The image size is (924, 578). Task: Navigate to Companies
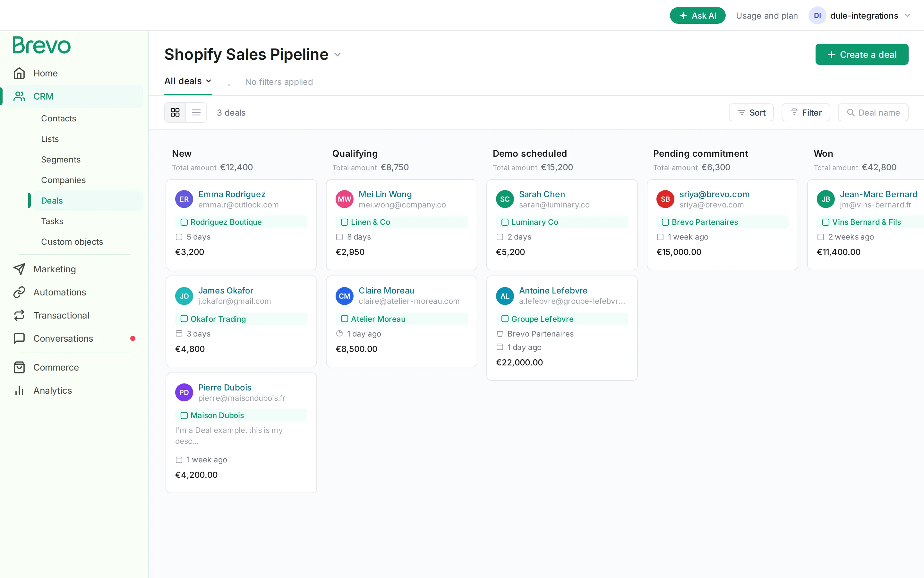tap(64, 180)
